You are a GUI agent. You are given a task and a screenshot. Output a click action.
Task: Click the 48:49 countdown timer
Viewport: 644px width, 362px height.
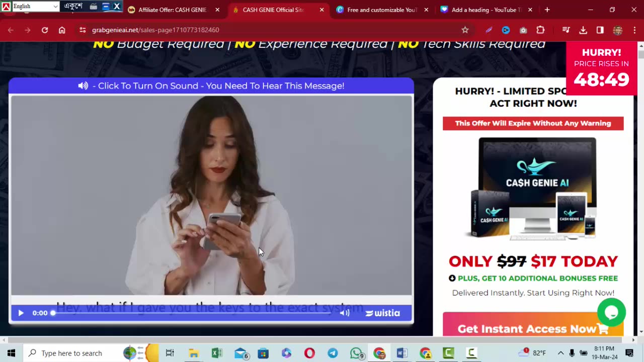(602, 80)
